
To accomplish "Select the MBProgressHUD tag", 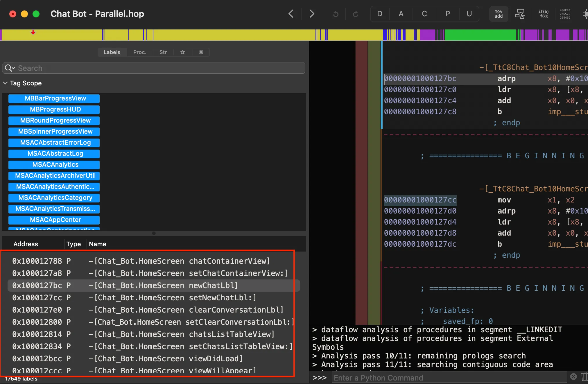I will pyautogui.click(x=55, y=110).
